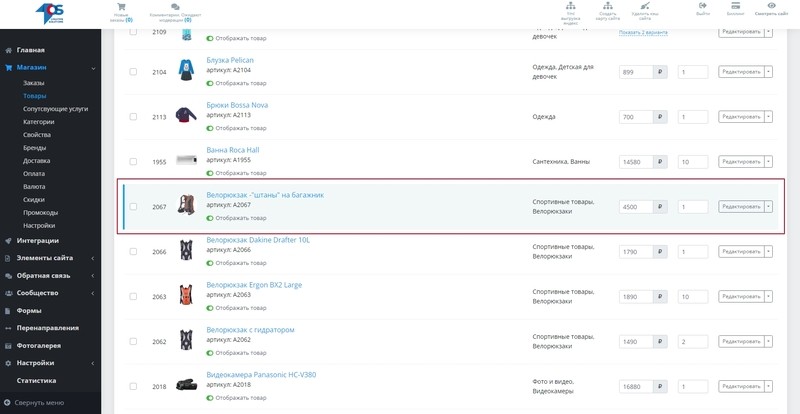Open the Видеокамера Panasonic HC-V380 product link
The image size is (800, 414).
[x=261, y=375]
